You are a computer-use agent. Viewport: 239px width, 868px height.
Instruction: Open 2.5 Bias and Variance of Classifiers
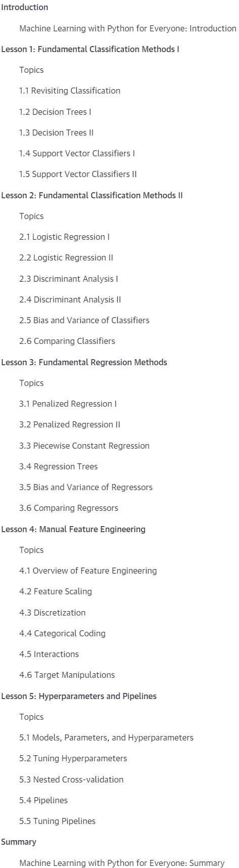coord(84,320)
